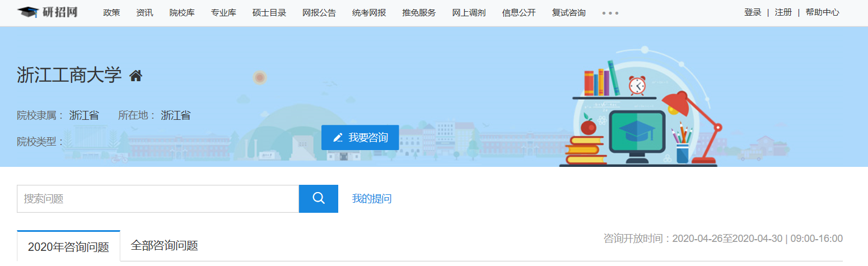Open 院校库 navigation item
Image resolution: width=868 pixels, height=266 pixels.
point(182,13)
